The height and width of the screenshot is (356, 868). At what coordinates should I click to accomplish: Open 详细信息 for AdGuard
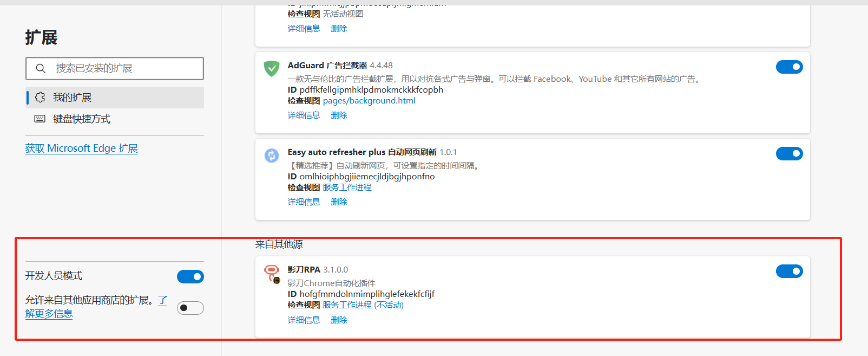304,115
